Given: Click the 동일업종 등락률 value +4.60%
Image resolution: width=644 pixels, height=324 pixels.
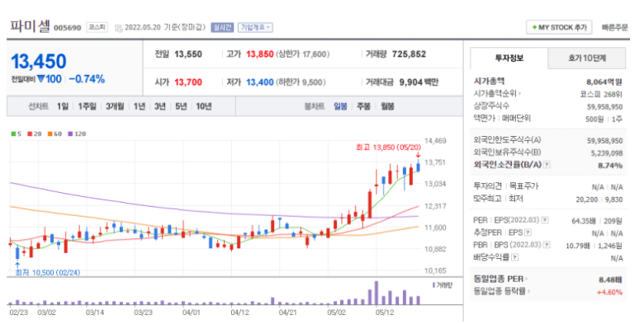Looking at the screenshot, I should tap(609, 292).
